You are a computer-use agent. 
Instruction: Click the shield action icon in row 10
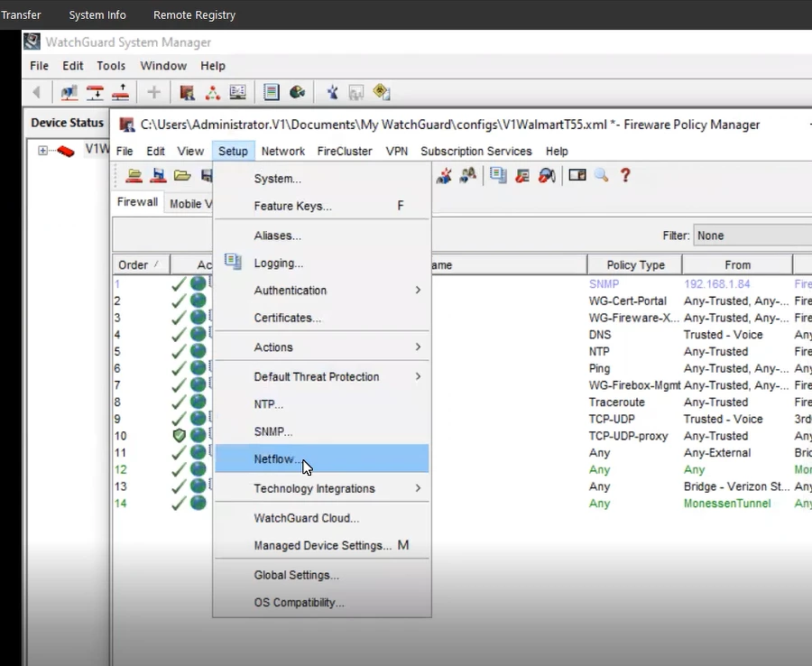point(180,435)
